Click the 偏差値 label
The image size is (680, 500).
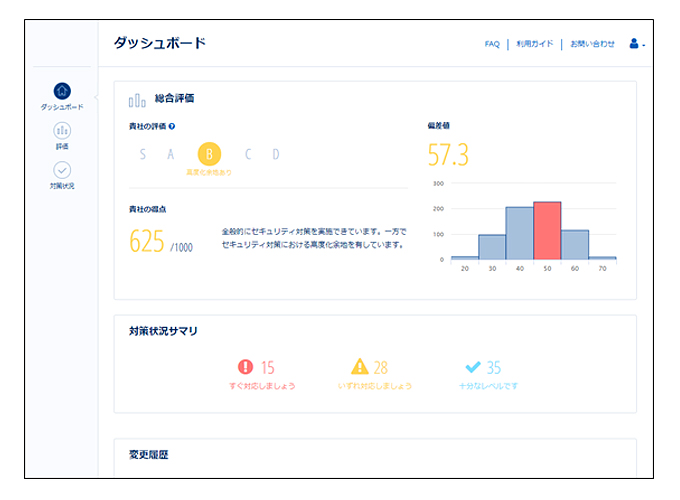tap(438, 126)
